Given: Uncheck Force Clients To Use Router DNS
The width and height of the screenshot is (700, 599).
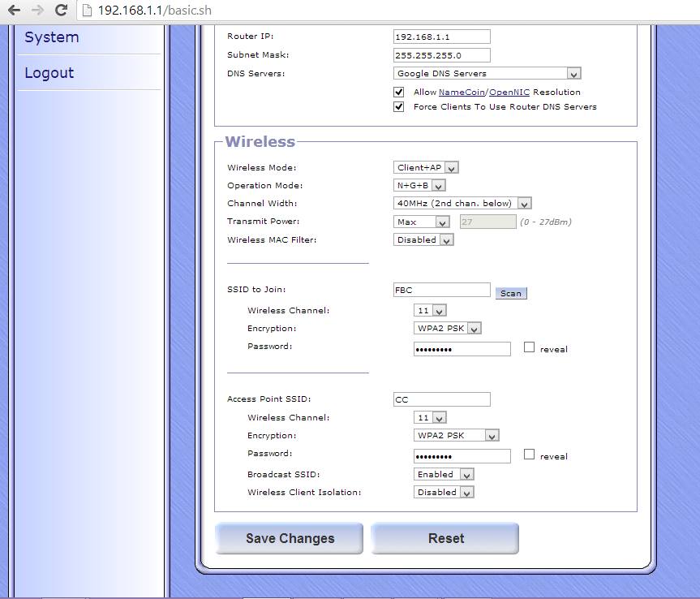Looking at the screenshot, I should coord(398,106).
